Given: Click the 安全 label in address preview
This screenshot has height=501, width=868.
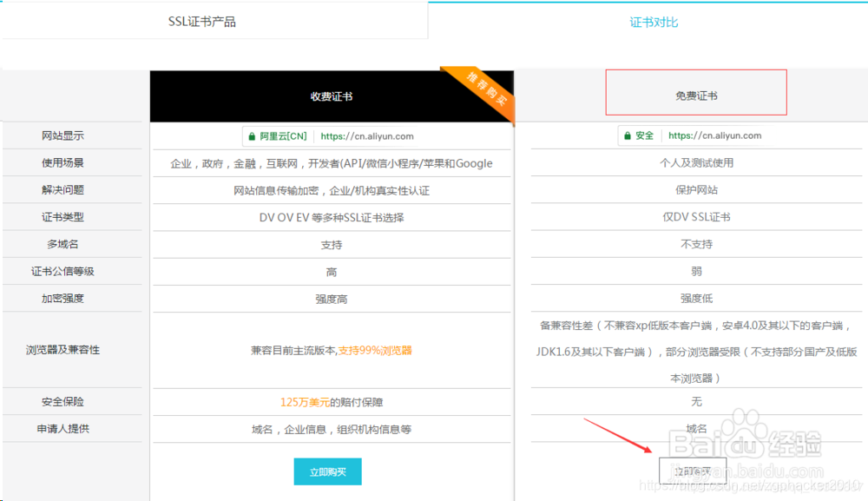Looking at the screenshot, I should point(644,135).
